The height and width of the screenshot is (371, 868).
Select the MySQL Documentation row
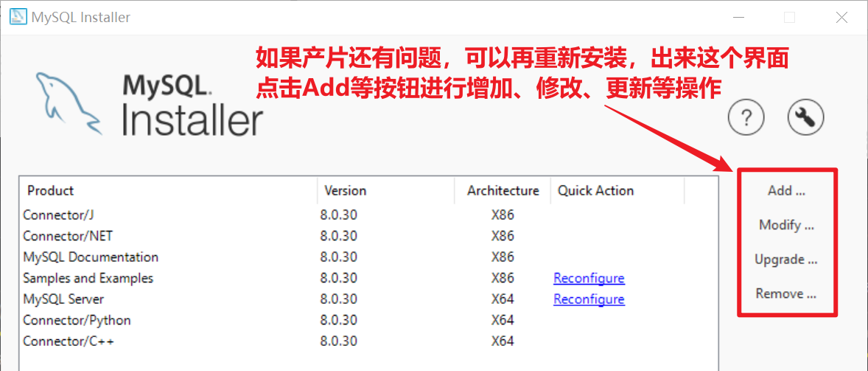[x=368, y=257]
